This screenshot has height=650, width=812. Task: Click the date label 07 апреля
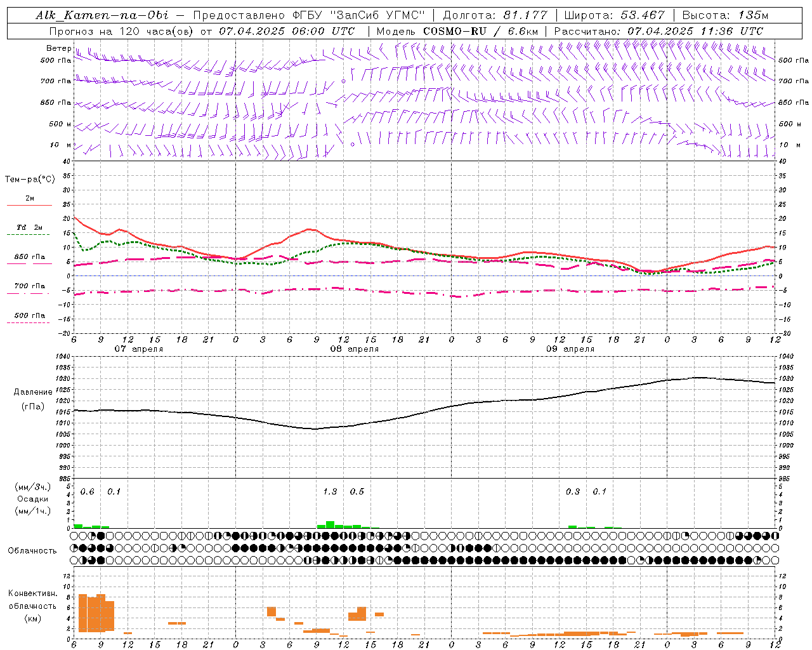[x=138, y=349]
